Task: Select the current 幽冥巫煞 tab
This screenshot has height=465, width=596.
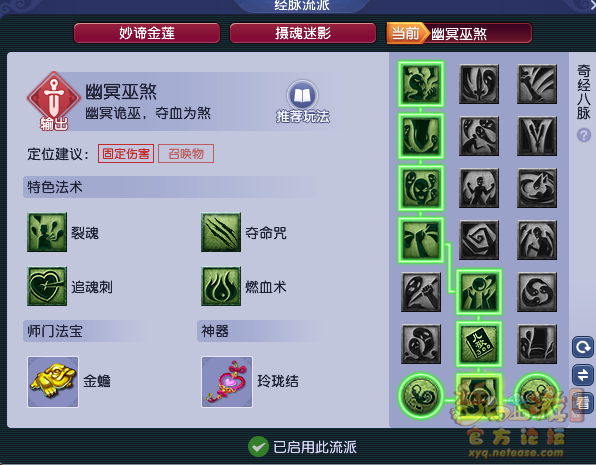Action: pos(459,33)
